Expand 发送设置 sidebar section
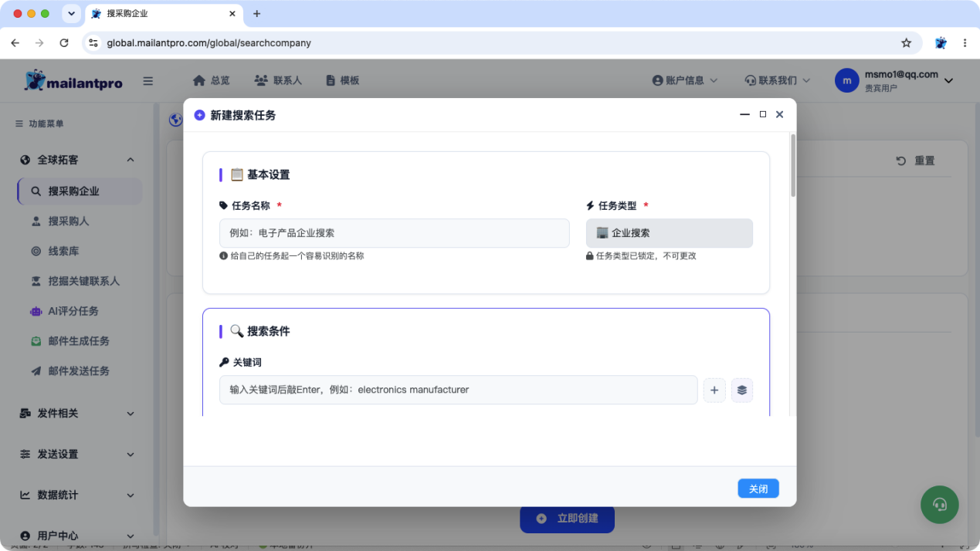Image resolution: width=980 pixels, height=551 pixels. pos(77,455)
